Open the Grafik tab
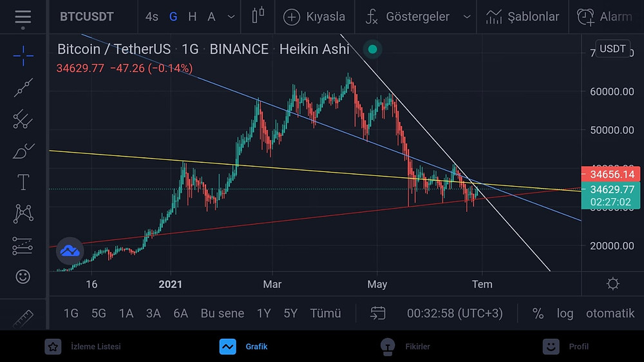This screenshot has height=362, width=644. point(243,347)
